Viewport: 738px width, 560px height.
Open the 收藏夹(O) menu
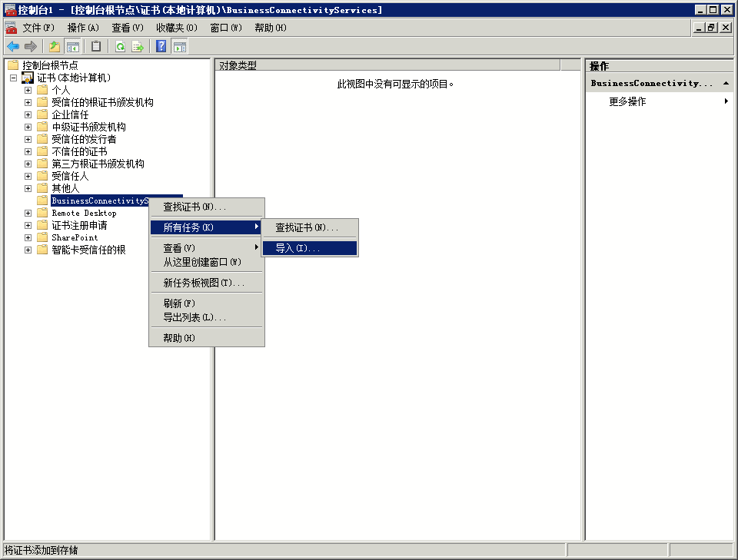click(x=177, y=28)
